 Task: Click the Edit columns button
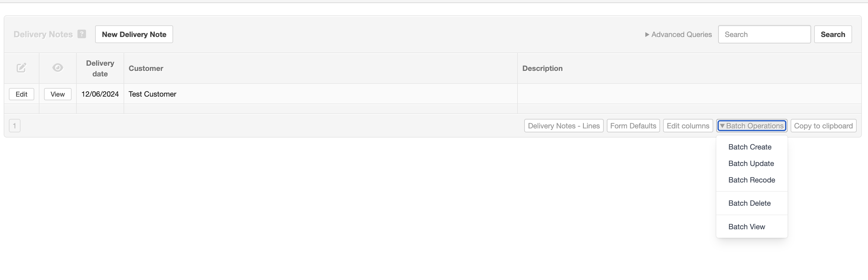pyautogui.click(x=688, y=126)
